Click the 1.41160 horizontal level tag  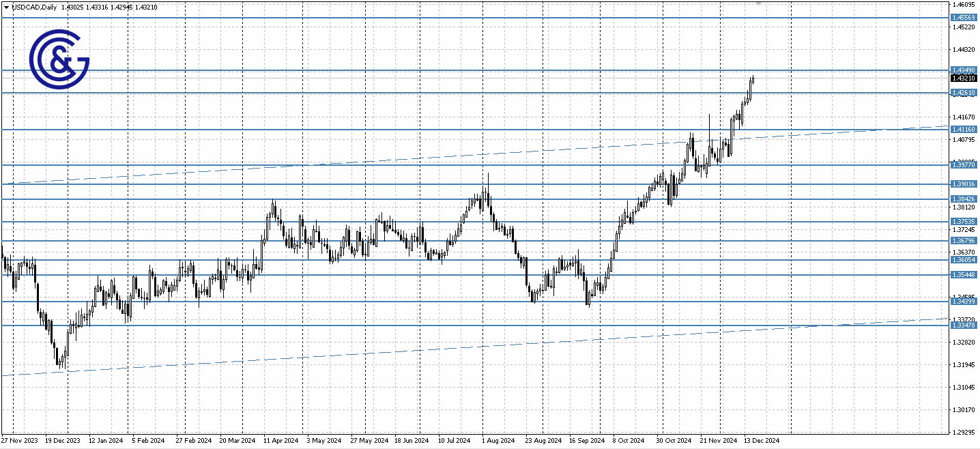pos(964,129)
